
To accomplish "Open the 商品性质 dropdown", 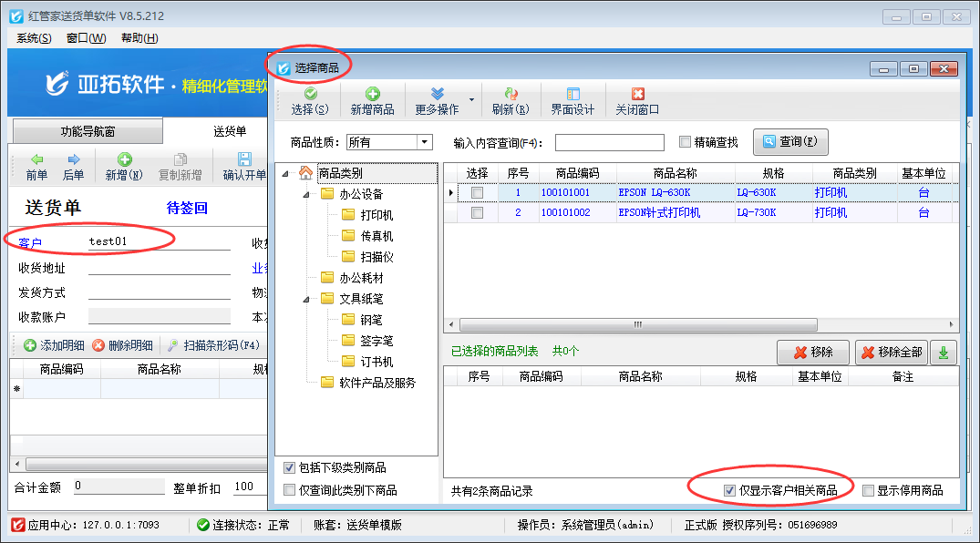I will [424, 142].
